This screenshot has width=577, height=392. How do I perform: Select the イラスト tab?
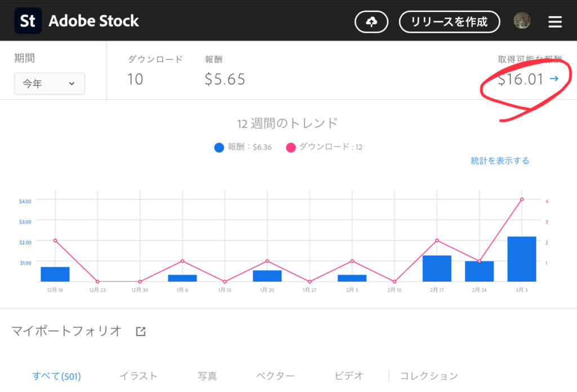click(138, 376)
